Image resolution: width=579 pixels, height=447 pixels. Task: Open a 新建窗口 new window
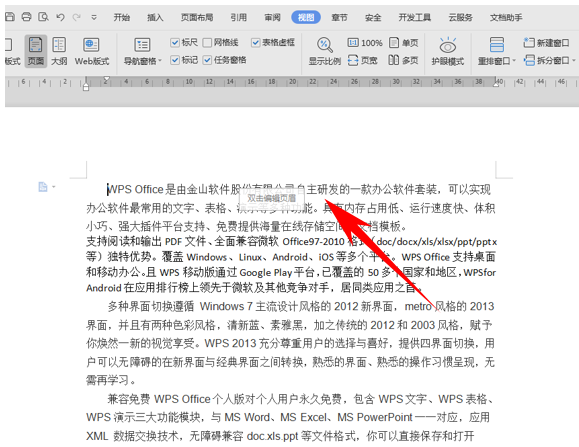(546, 43)
